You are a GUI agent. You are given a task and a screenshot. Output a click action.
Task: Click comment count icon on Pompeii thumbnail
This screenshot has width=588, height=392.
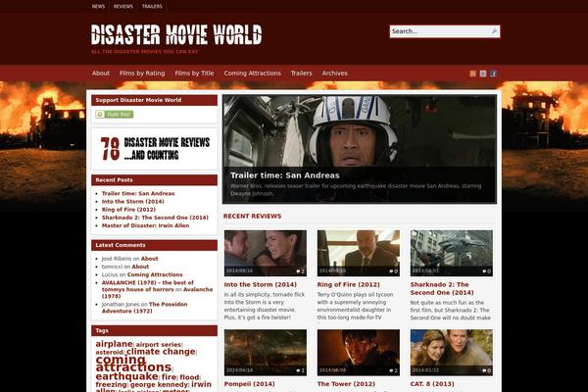[301, 370]
